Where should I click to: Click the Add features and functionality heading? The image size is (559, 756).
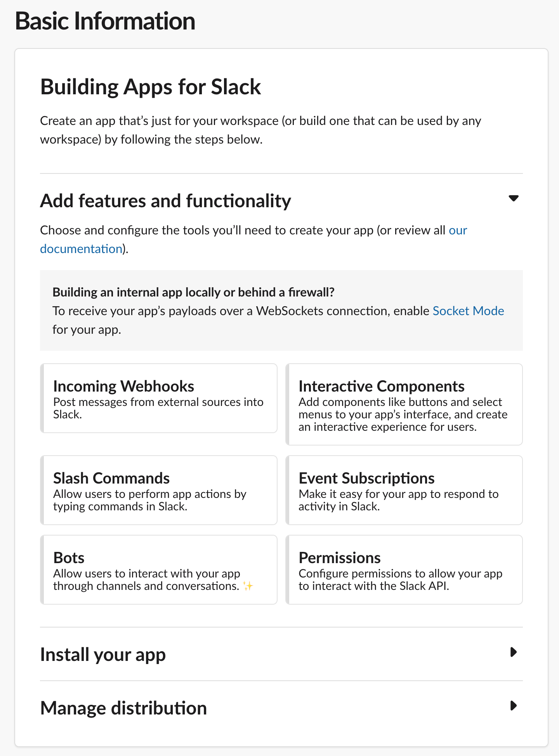tap(166, 201)
